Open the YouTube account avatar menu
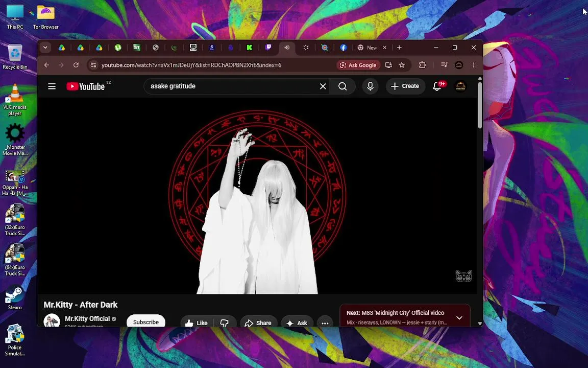Image resolution: width=588 pixels, height=368 pixels. coord(460,86)
